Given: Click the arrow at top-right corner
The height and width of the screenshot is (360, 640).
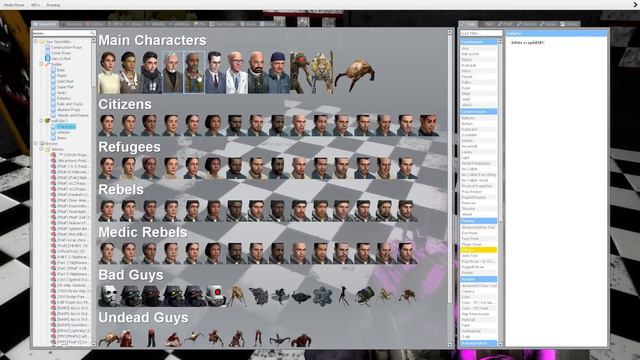Looking at the screenshot, I should click(636, 4).
